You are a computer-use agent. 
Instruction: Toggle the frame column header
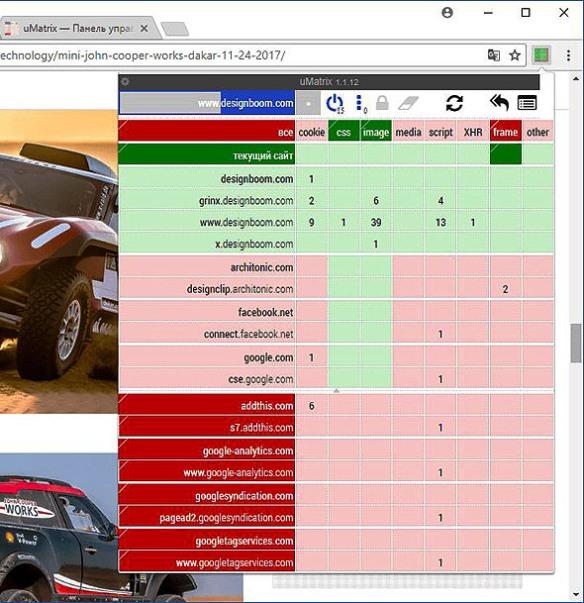point(505,132)
